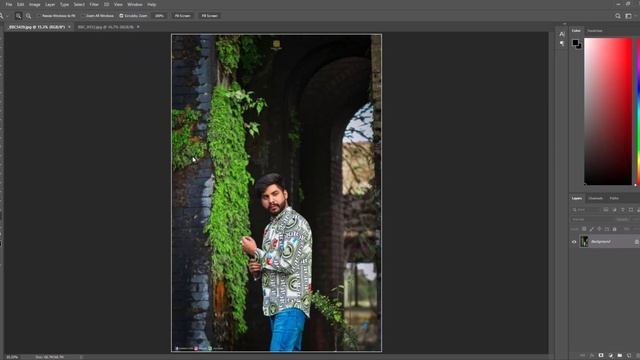Switch to the Paths tab
The image size is (640, 360).
(x=614, y=198)
